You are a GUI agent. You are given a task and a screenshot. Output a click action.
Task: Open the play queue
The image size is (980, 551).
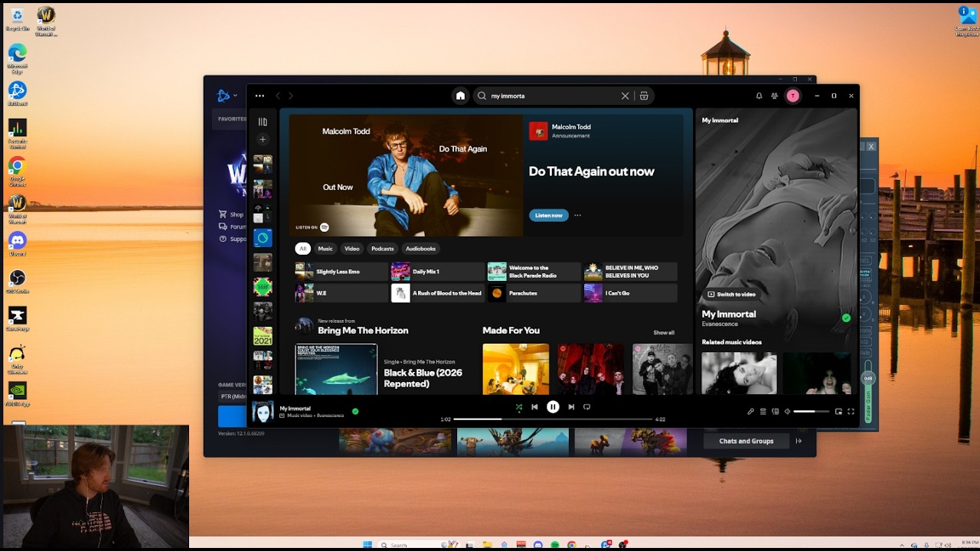coord(763,412)
